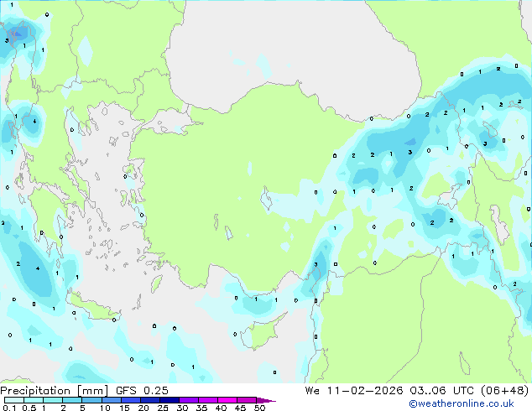
Task: Click the legend swatch for 45–50 mm
Action: pyautogui.click(x=247, y=400)
